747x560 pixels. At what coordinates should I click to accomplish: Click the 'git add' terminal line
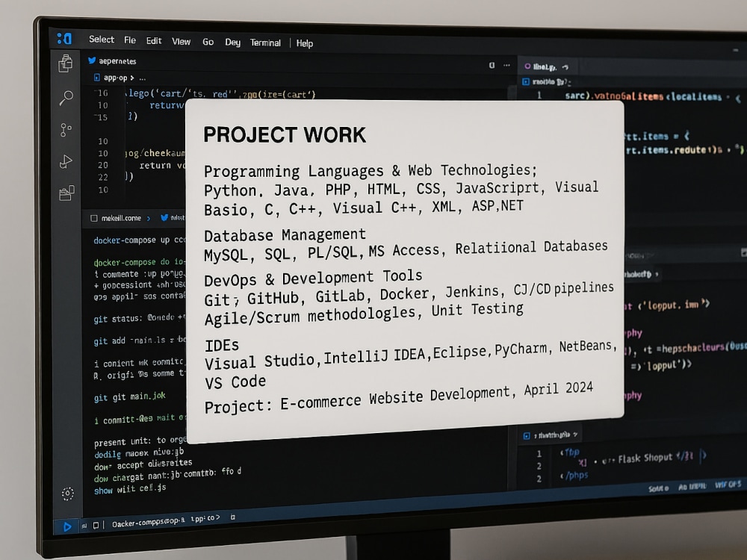[x=140, y=340]
